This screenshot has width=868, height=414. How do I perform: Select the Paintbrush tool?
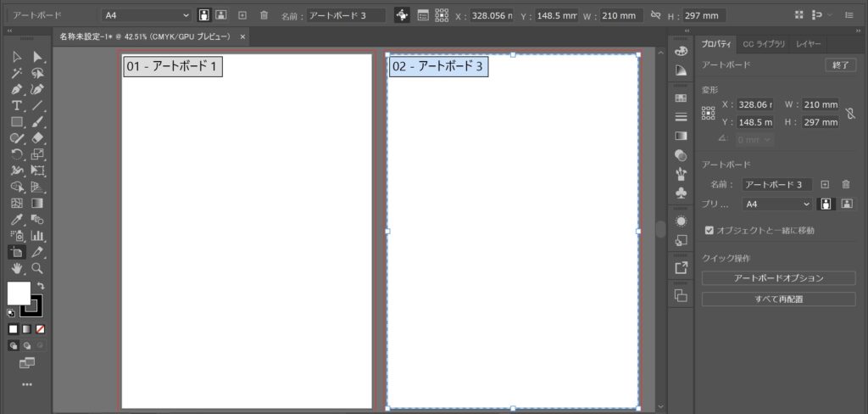coord(37,122)
